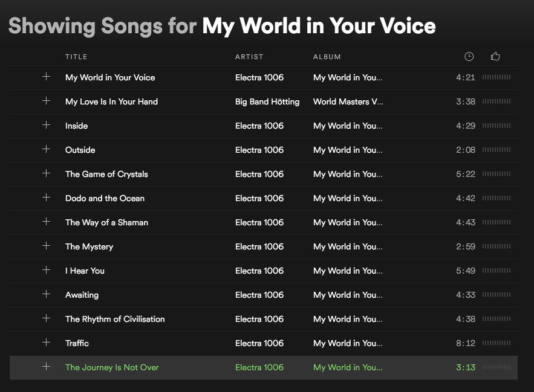Add "Traffic" to your library
This screenshot has width=534, height=392.
pos(46,342)
